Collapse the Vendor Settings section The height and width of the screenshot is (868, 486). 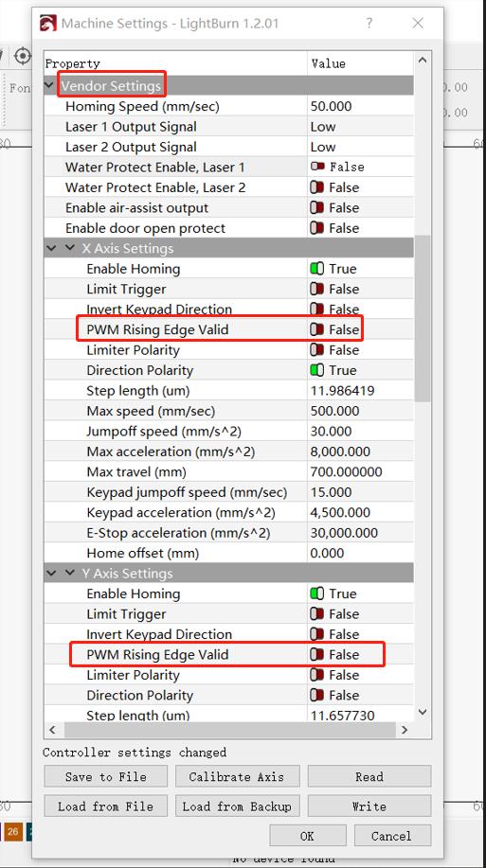pyautogui.click(x=51, y=86)
